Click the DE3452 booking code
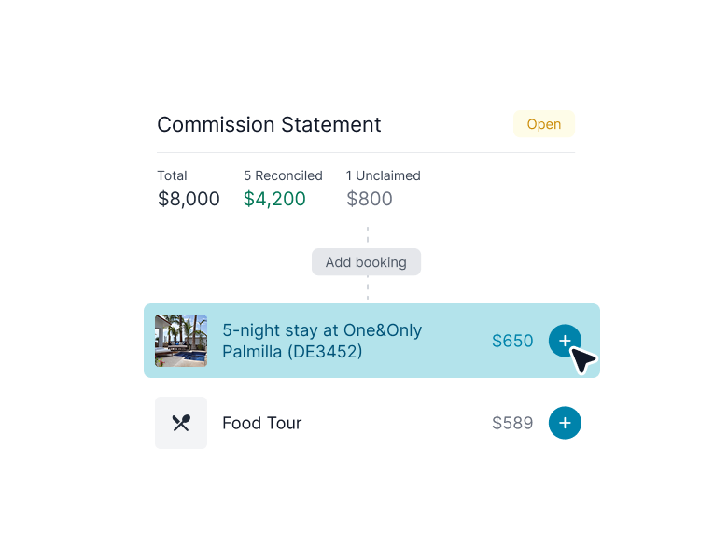The width and height of the screenshot is (728, 560). (325, 352)
